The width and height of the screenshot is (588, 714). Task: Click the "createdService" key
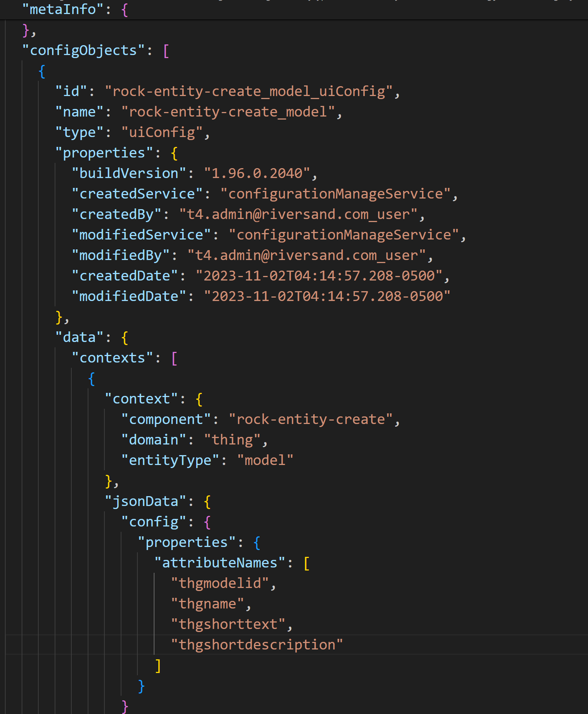[137, 194]
